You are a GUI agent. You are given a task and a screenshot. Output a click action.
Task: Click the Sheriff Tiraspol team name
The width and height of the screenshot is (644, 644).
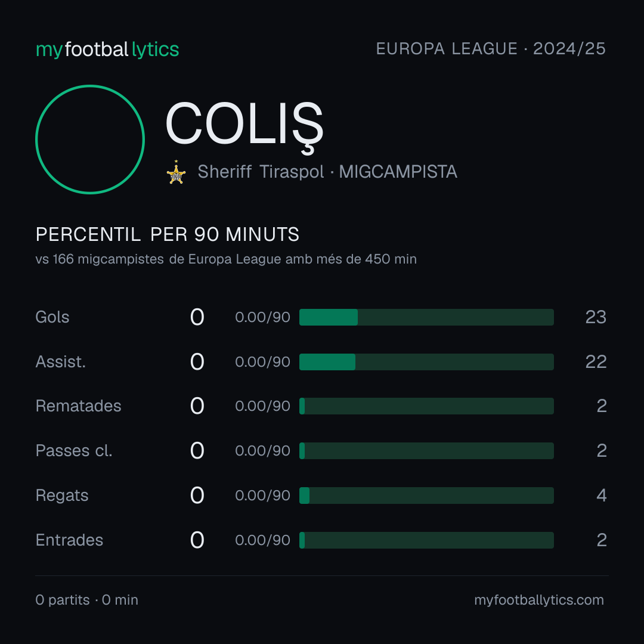pyautogui.click(x=261, y=172)
